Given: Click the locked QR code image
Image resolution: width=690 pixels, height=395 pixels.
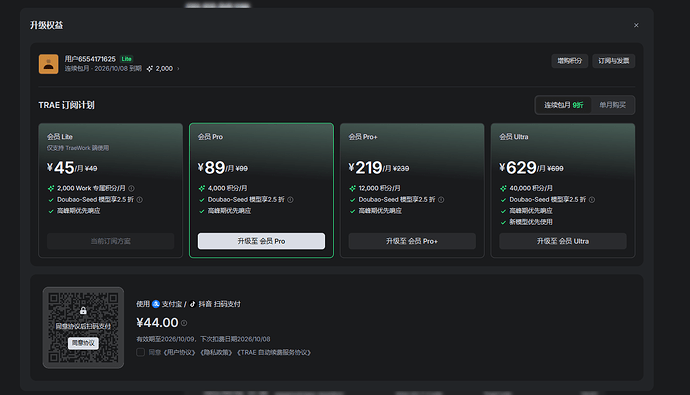Looking at the screenshot, I should pyautogui.click(x=83, y=328).
